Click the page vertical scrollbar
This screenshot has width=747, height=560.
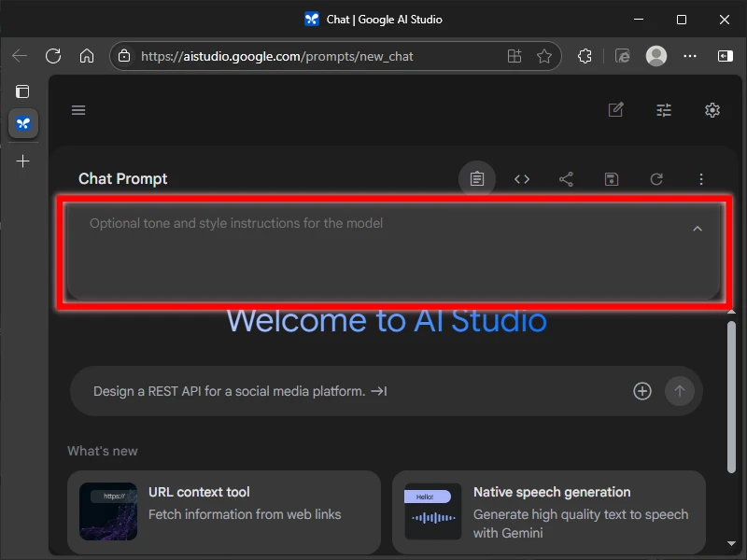click(731, 397)
